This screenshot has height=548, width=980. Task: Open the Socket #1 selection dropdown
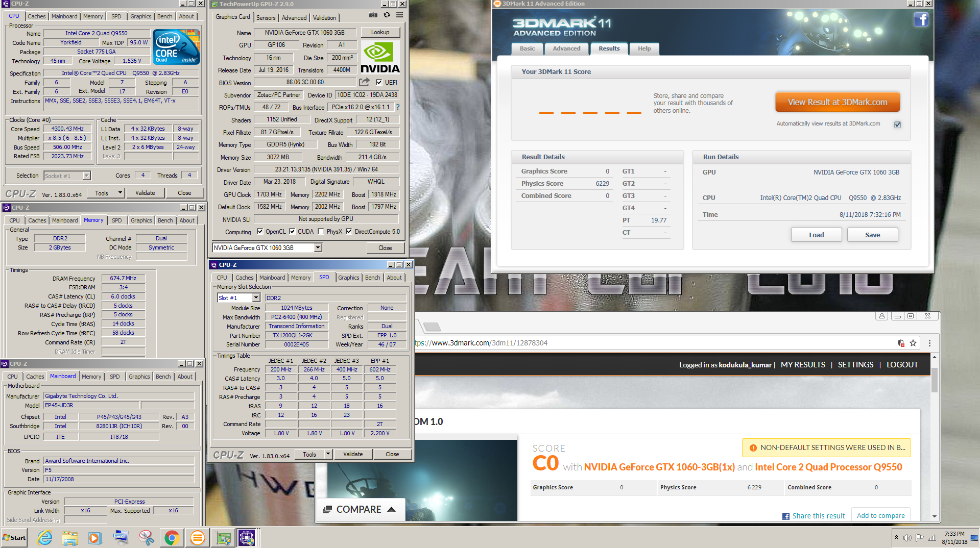86,176
